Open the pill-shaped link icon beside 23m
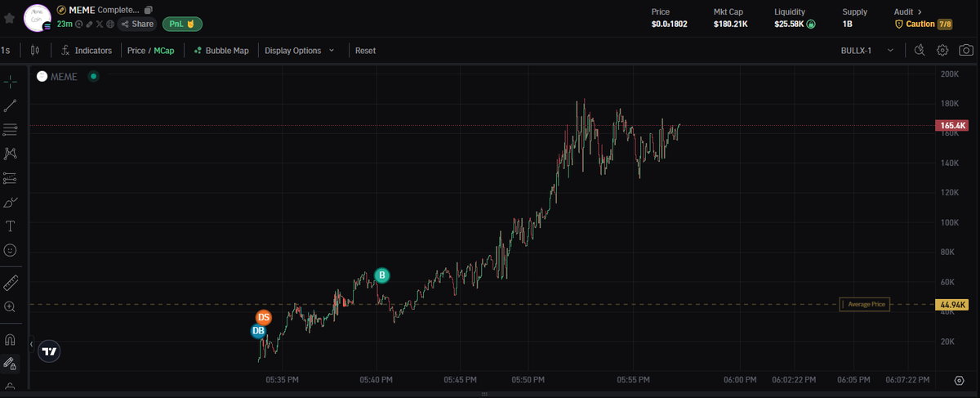 pos(89,25)
